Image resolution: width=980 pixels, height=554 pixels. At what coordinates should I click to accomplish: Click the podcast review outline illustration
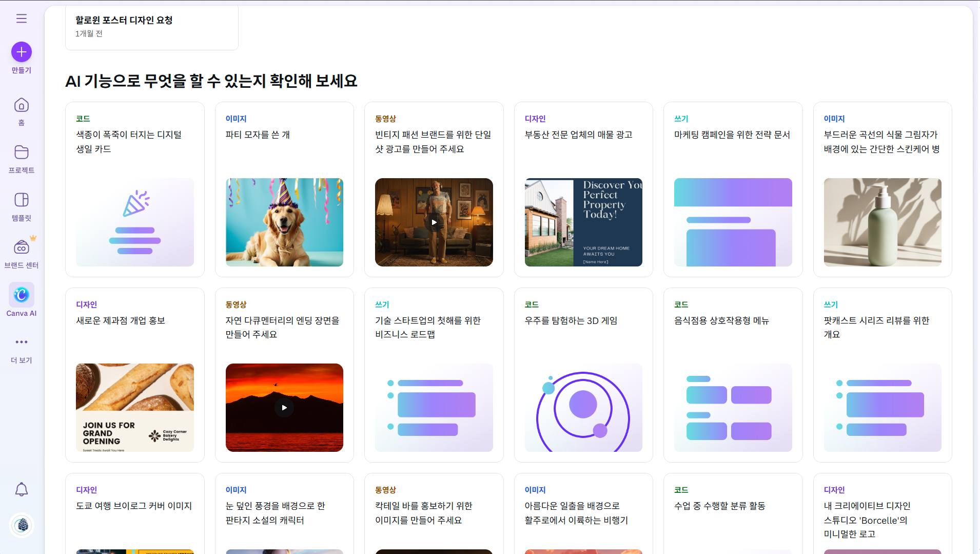[x=883, y=408]
